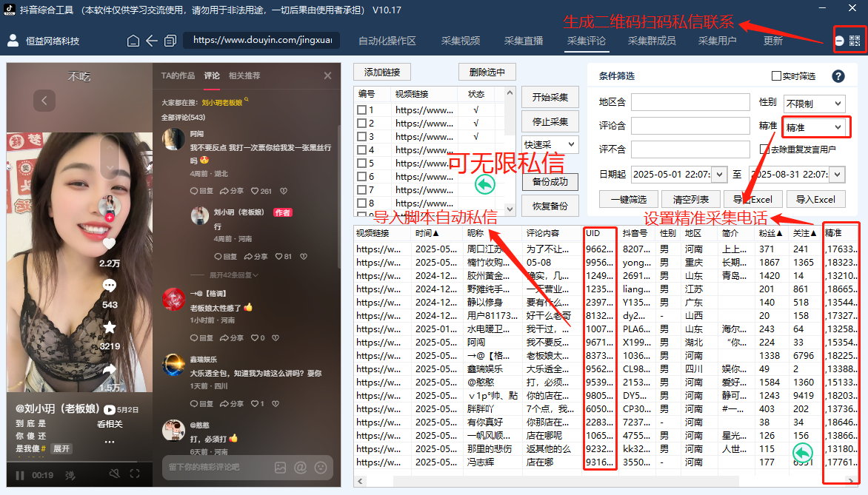Viewport: 868px width, 495px height.
Task: Open the emoji icon in the comment input
Action: [x=321, y=468]
